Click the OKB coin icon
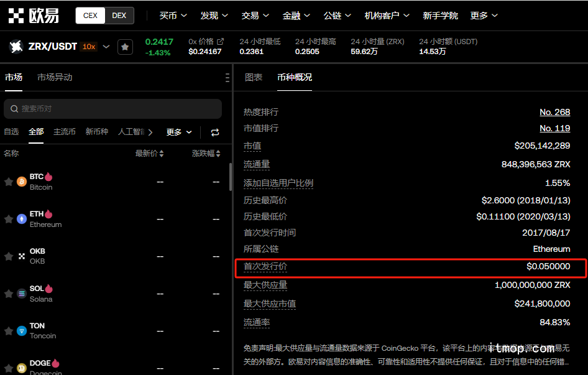Image resolution: width=588 pixels, height=375 pixels. 22,256
